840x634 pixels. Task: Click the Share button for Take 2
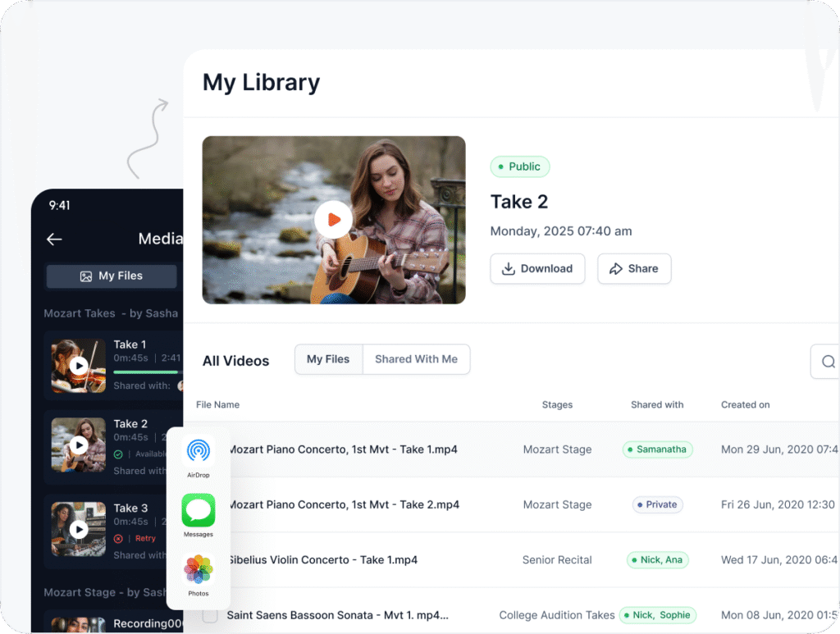(x=633, y=268)
